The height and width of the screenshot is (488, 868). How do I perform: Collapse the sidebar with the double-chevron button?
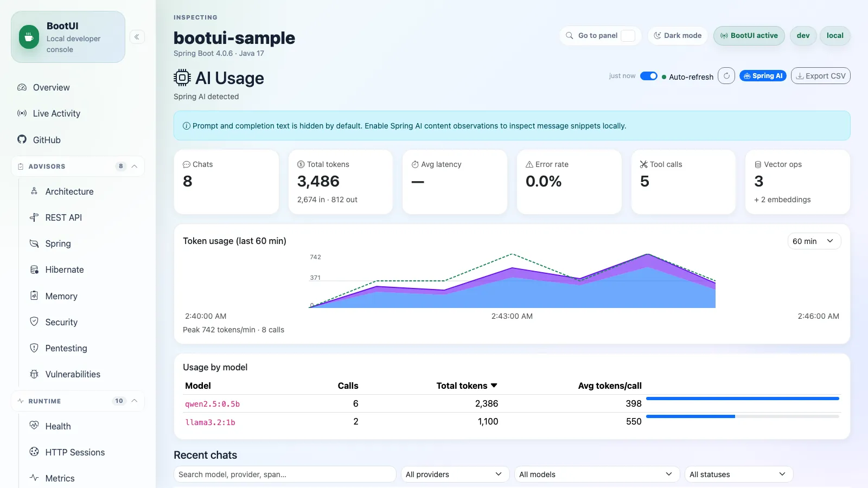click(137, 37)
